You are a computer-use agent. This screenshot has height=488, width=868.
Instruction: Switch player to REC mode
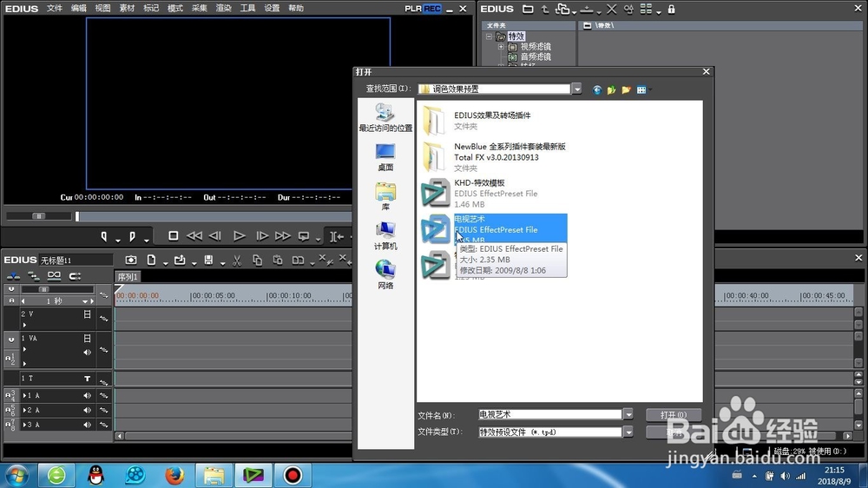tap(431, 9)
